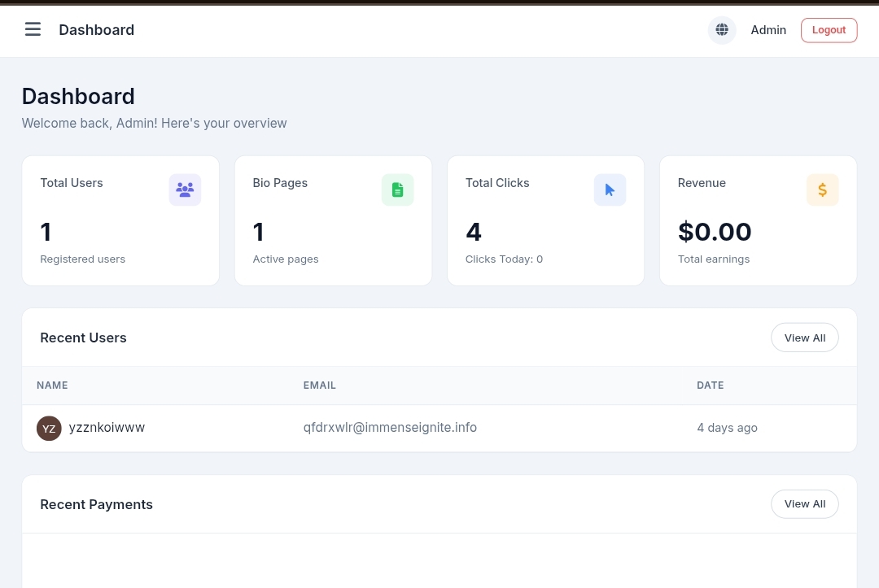879x588 pixels.
Task: Log out using the Logout button
Action: (829, 30)
